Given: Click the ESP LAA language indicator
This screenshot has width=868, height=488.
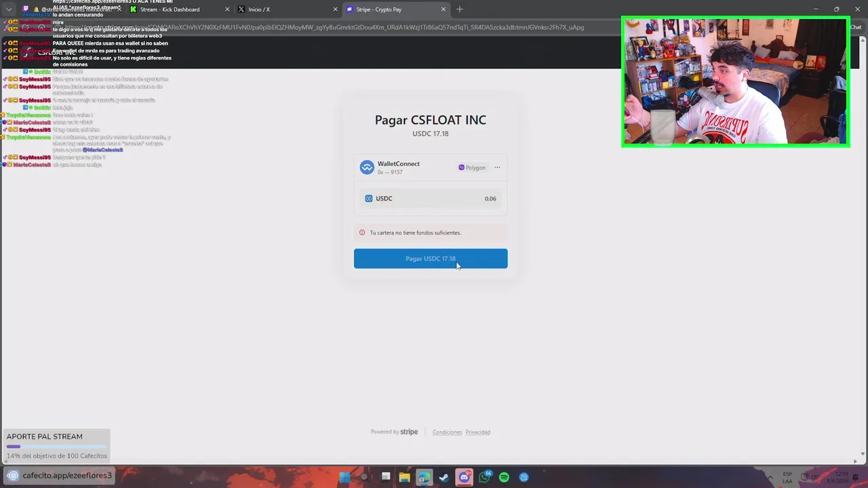Looking at the screenshot, I should [787, 477].
